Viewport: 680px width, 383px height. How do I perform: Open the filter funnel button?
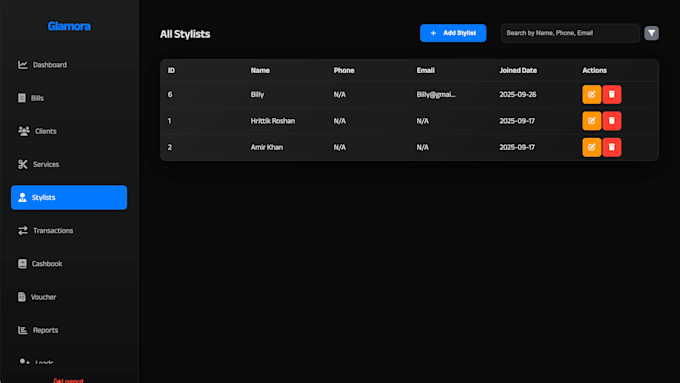pyautogui.click(x=651, y=33)
